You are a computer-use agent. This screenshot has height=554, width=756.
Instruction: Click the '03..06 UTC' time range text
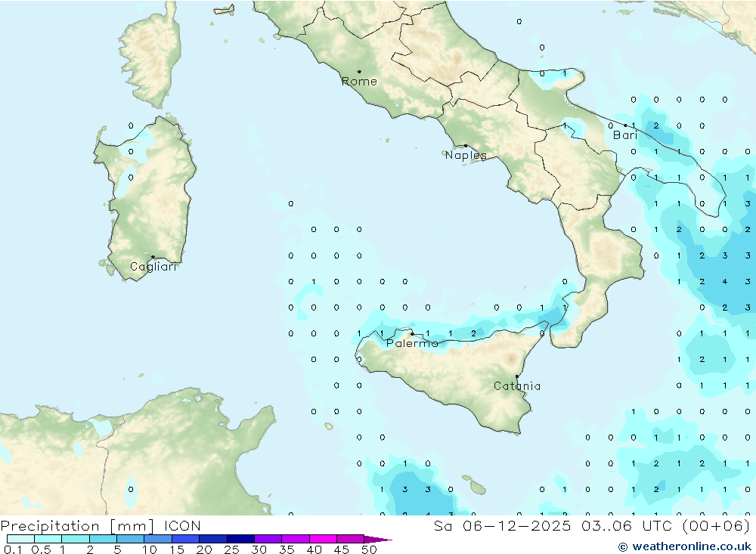[x=626, y=526]
